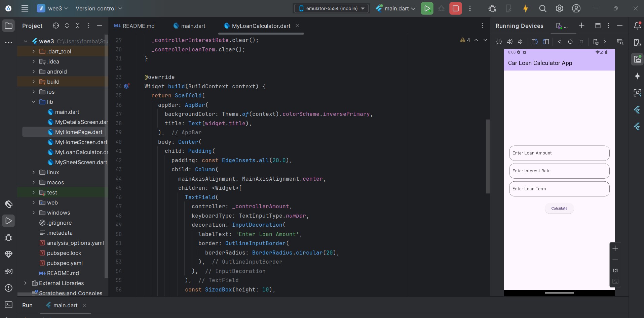This screenshot has height=318, width=644.
Task: Click Enter Loan Amount field
Action: [x=559, y=153]
